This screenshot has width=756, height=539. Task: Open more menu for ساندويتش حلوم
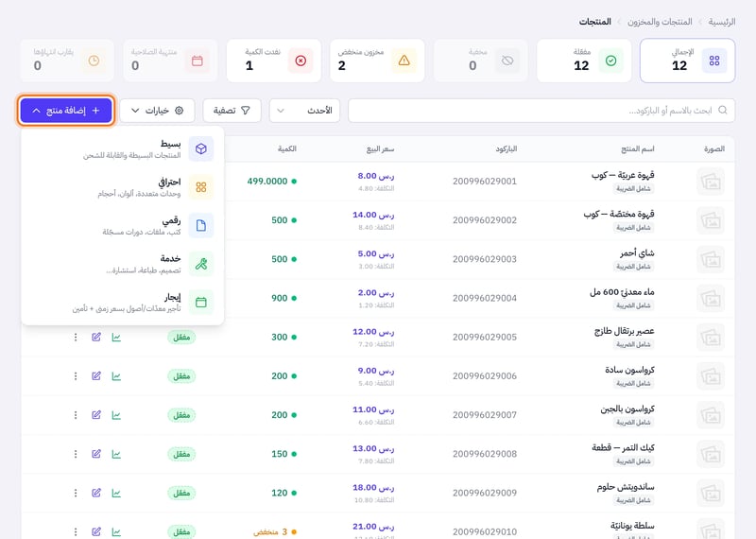point(76,493)
